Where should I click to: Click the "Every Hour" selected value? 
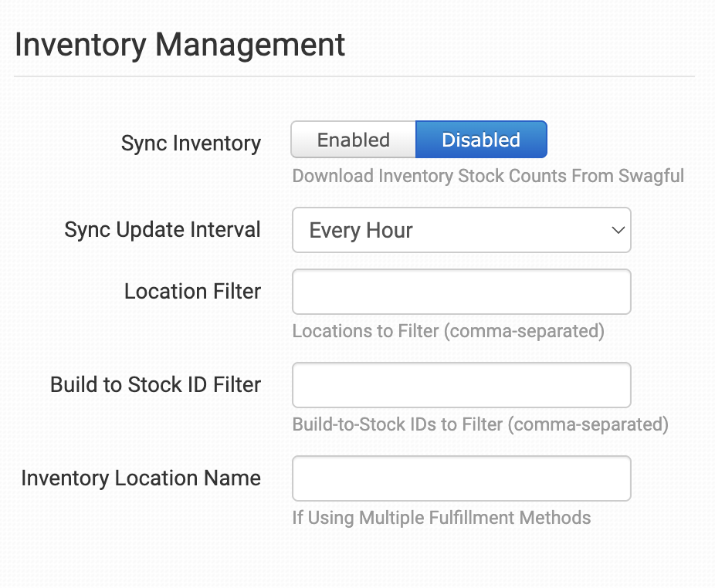coord(361,230)
